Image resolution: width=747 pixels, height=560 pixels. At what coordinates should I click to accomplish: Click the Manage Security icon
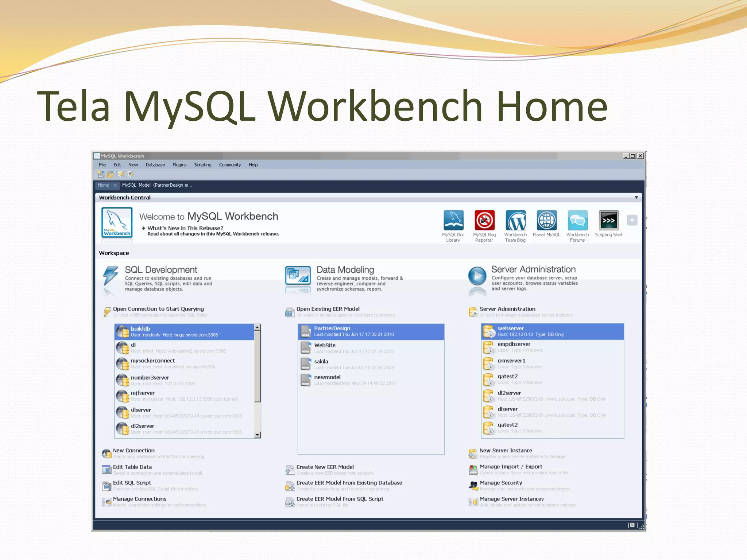click(473, 486)
